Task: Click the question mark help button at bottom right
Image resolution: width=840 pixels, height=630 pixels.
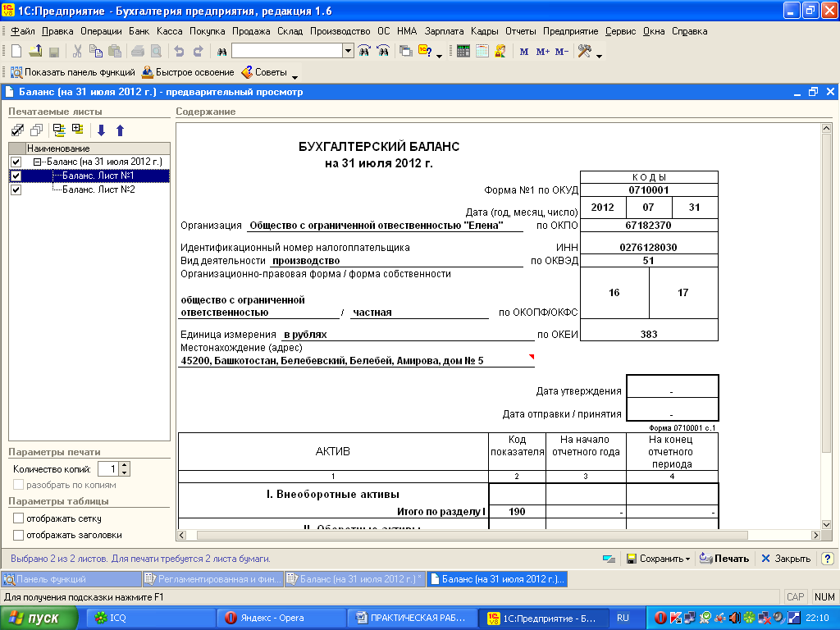Action: [827, 559]
